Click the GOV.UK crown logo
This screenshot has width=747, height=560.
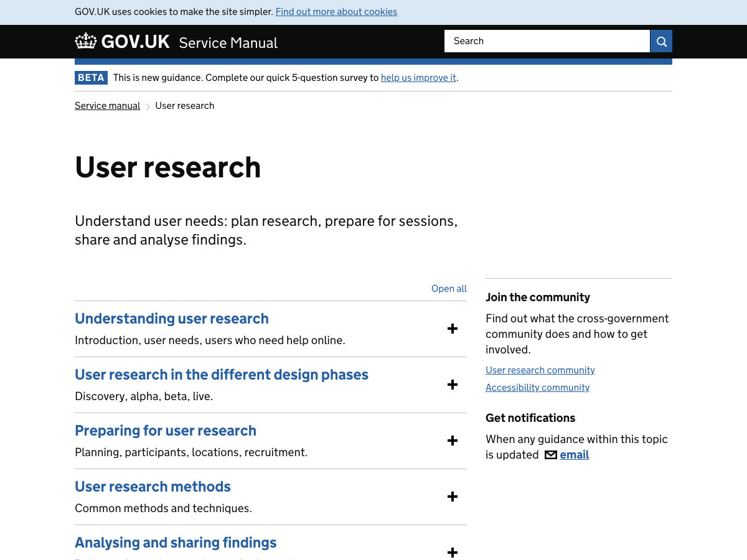point(86,41)
